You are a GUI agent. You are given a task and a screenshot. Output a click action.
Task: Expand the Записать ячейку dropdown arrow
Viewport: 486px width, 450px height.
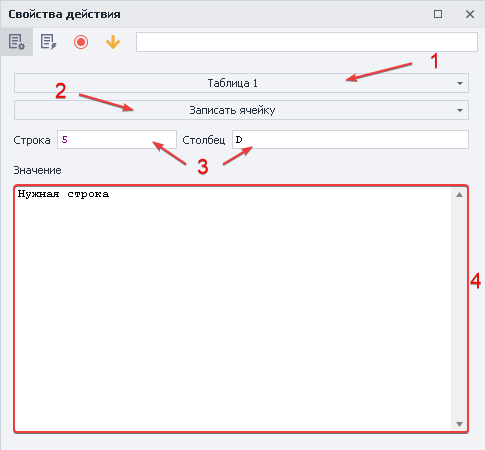pos(460,110)
